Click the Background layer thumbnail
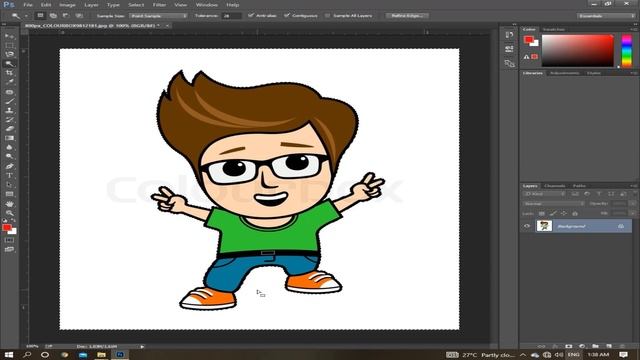This screenshot has height=360, width=640. coord(544,226)
